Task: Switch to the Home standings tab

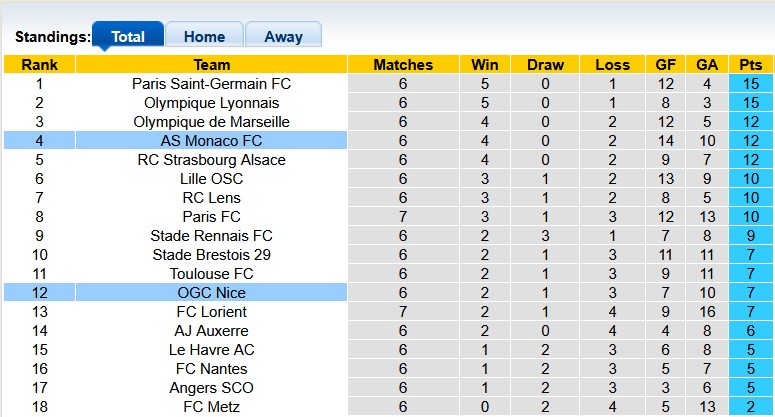Action: tap(204, 36)
